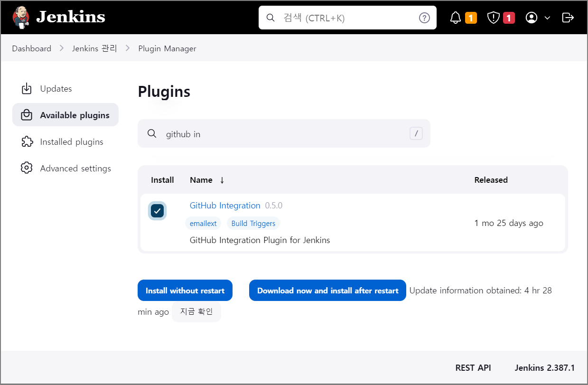Viewport: 588px width, 385px height.
Task: Sort by the Name column header
Action: click(x=201, y=180)
